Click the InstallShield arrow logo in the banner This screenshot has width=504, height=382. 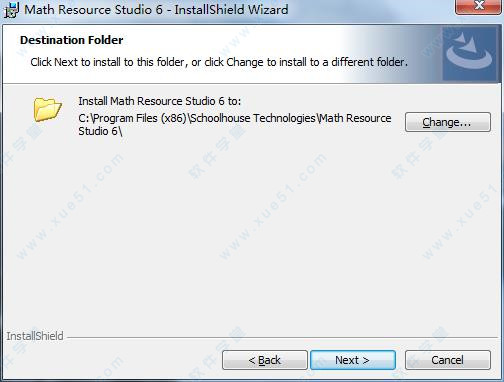tap(470, 53)
